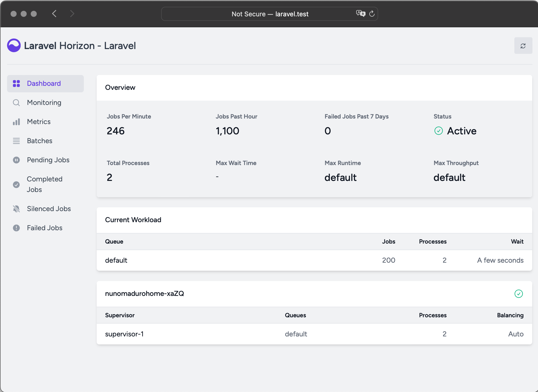Click the Active status text
This screenshot has height=392, width=538.
pyautogui.click(x=462, y=131)
